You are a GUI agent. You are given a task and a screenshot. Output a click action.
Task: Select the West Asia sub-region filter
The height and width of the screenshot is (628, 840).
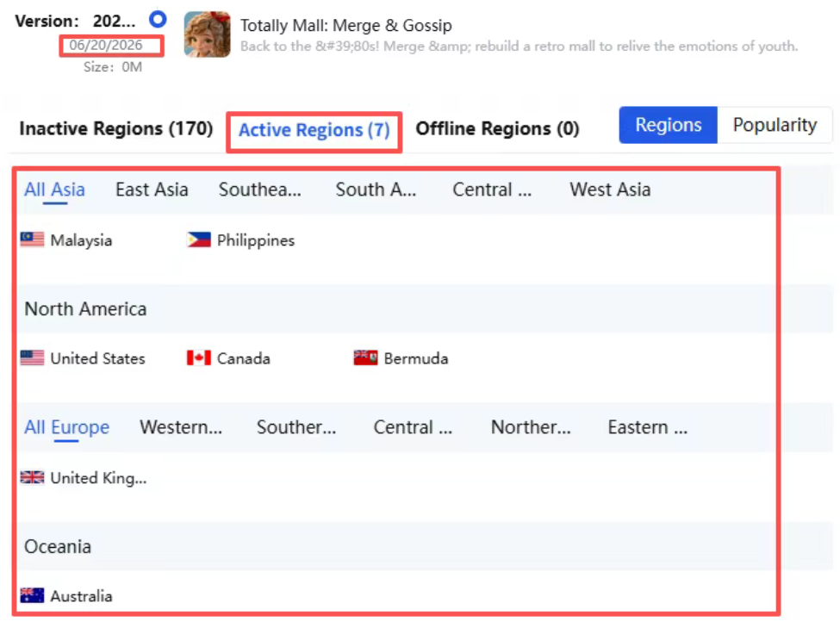click(610, 190)
